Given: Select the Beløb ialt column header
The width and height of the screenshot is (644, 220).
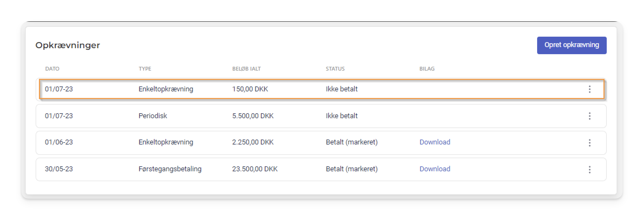Looking at the screenshot, I should 246,69.
